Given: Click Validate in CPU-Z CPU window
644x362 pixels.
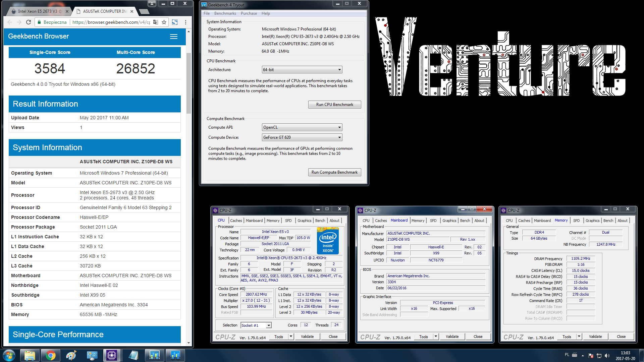Looking at the screenshot, I should (x=307, y=337).
